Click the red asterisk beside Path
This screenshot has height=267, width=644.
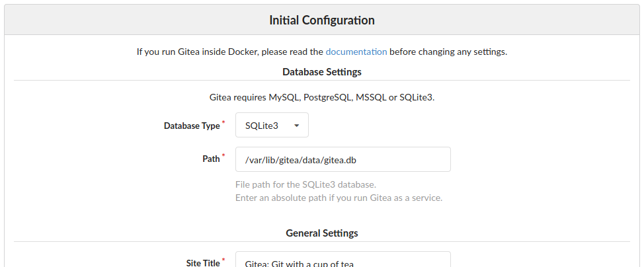pos(223,156)
